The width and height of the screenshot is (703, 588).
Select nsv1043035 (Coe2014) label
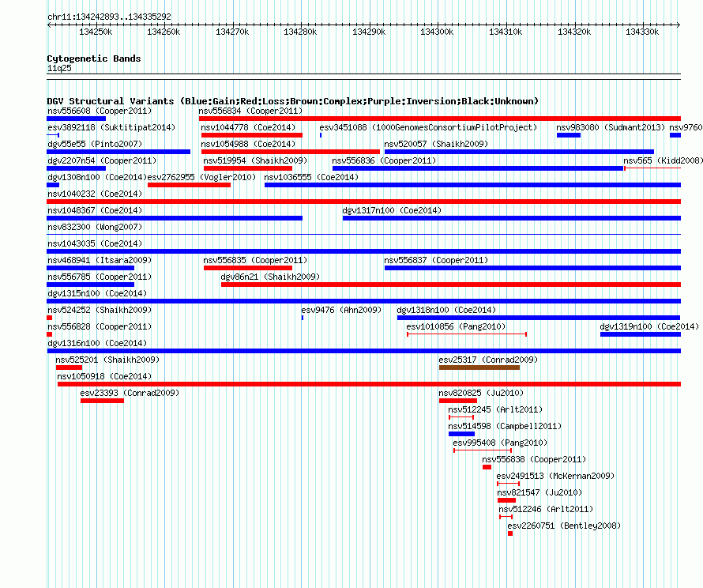click(x=95, y=243)
